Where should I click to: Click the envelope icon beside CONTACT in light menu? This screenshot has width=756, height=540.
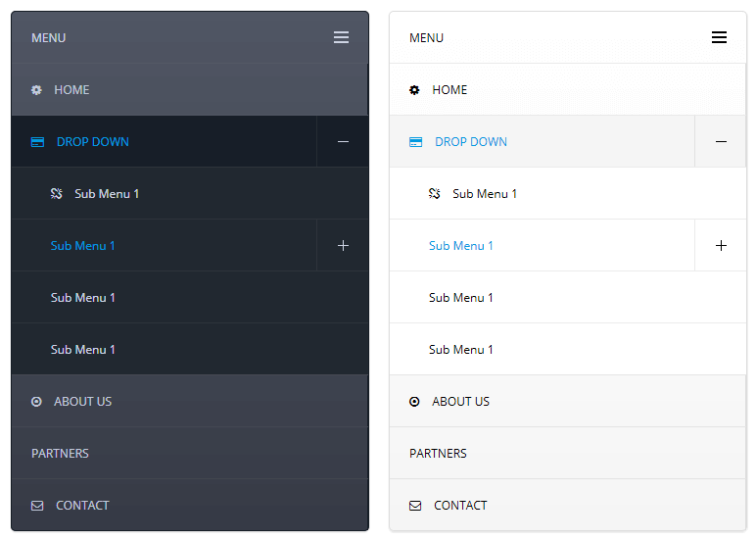415,506
